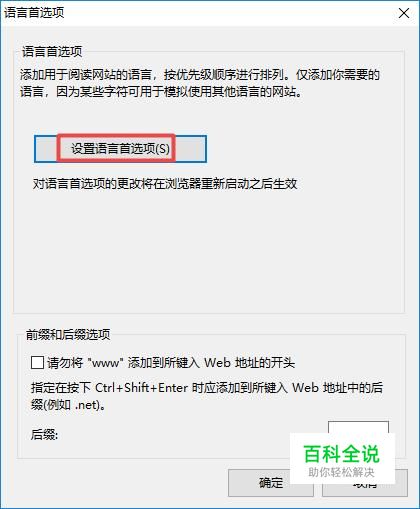Select the 前缀和后缀选项 group heading
The image size is (420, 509).
[x=68, y=334]
